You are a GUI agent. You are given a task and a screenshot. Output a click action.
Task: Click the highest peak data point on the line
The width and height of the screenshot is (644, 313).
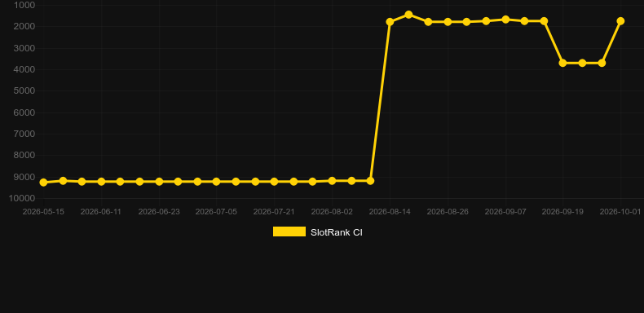pyautogui.click(x=408, y=15)
